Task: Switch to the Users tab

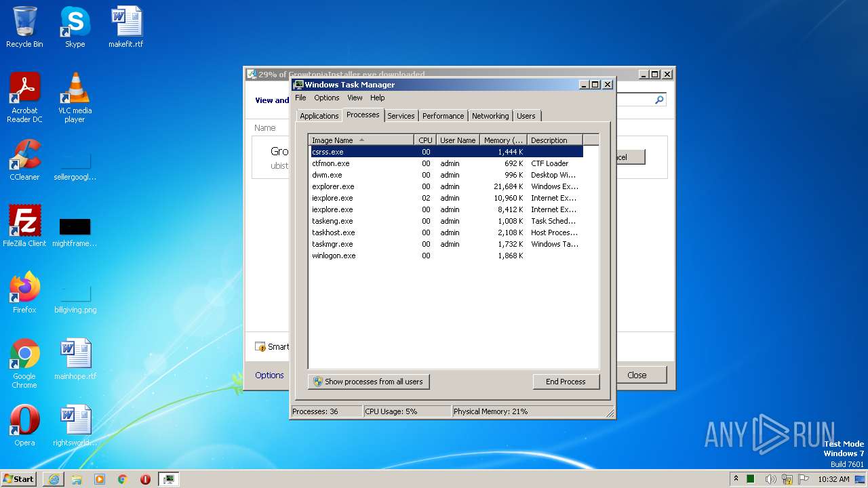Action: click(x=526, y=116)
